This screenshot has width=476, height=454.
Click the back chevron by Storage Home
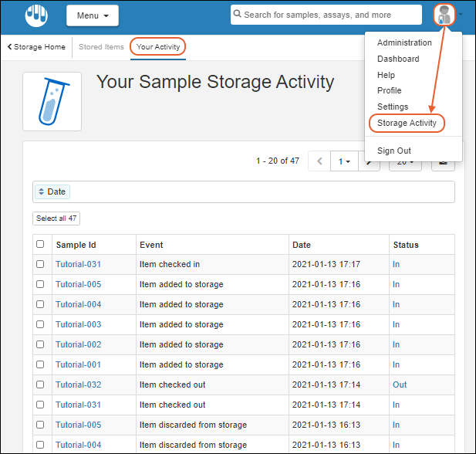click(9, 47)
